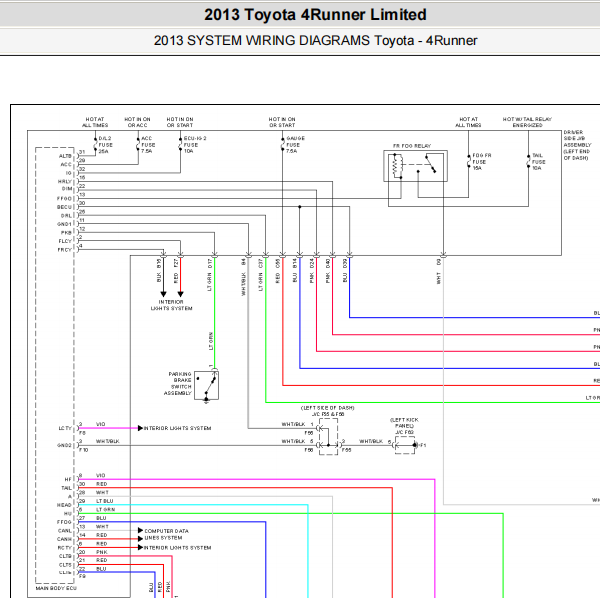Select the ACC FUSE 7.5A label
Viewport: 600px width, 598px height.
(148, 145)
